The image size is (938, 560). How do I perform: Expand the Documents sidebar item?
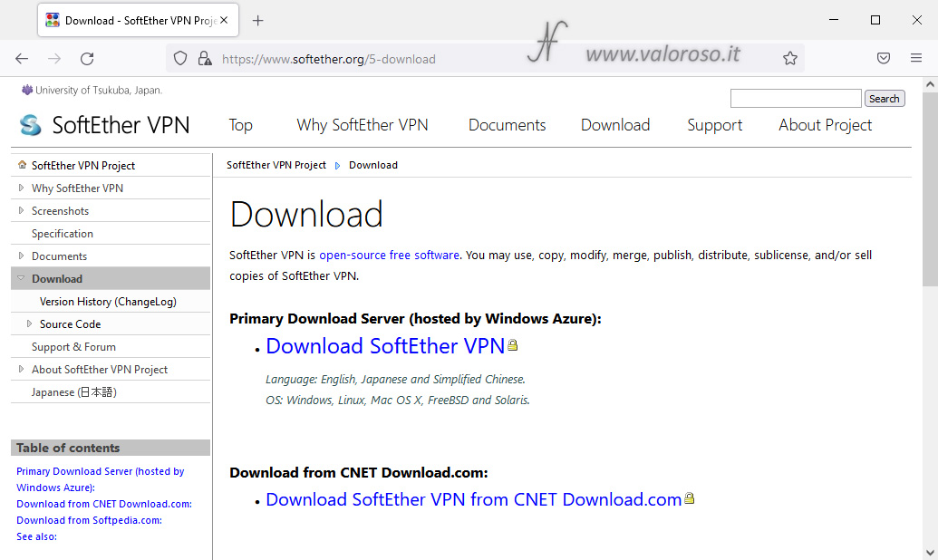21,256
